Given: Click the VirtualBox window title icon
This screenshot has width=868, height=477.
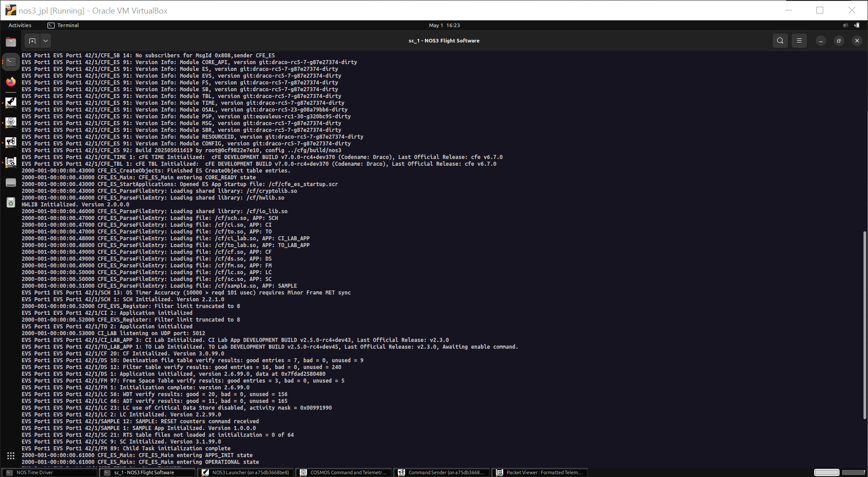Looking at the screenshot, I should coord(11,10).
